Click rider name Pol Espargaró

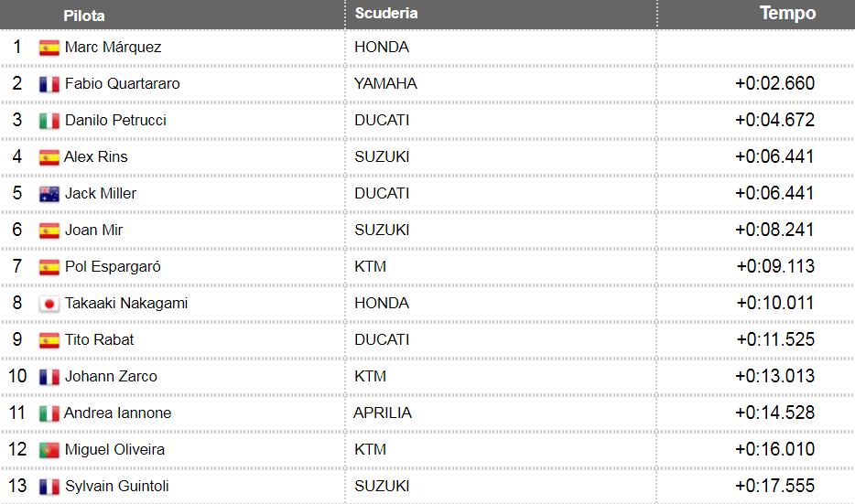pyautogui.click(x=113, y=266)
